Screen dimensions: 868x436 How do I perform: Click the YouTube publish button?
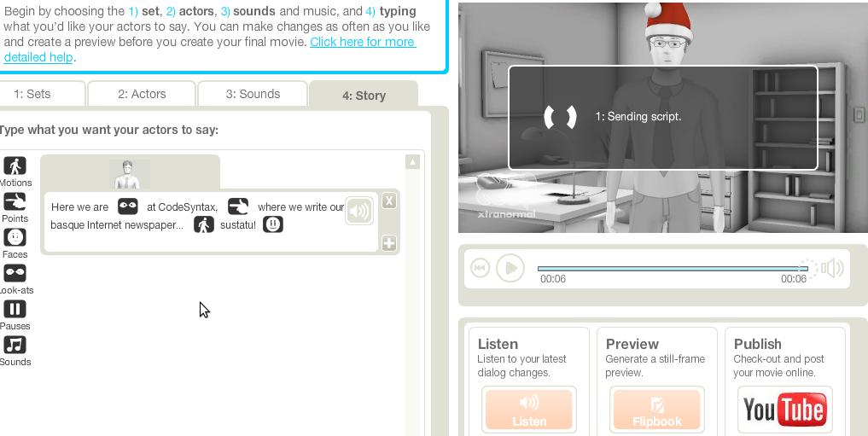point(785,410)
